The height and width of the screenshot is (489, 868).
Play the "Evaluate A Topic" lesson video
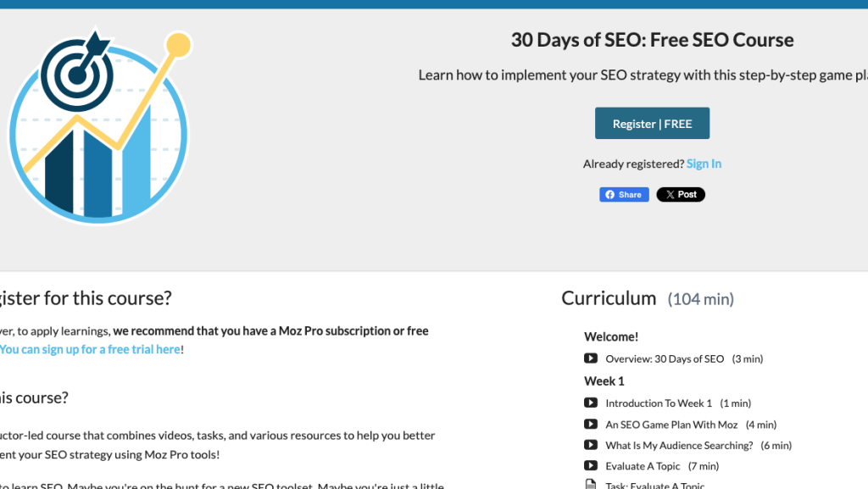[591, 465]
